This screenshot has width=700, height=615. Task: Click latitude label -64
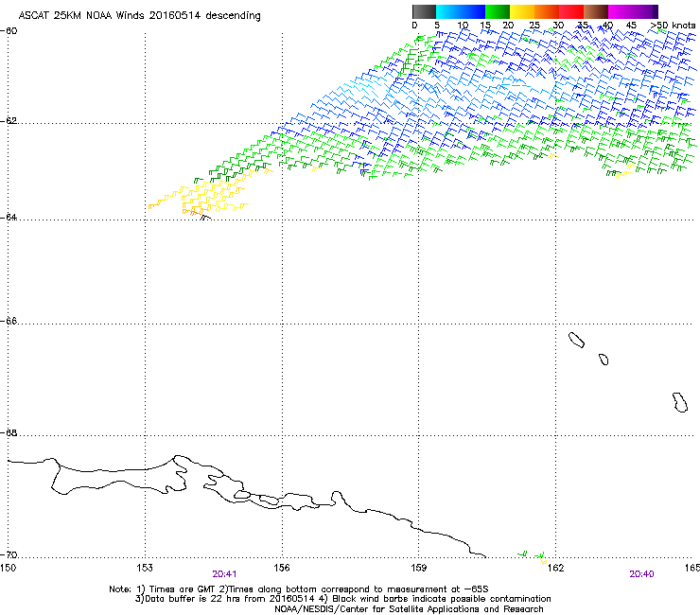pyautogui.click(x=9, y=218)
